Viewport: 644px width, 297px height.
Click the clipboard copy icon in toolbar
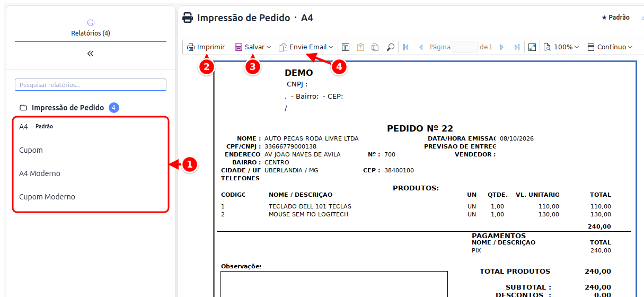tap(360, 47)
